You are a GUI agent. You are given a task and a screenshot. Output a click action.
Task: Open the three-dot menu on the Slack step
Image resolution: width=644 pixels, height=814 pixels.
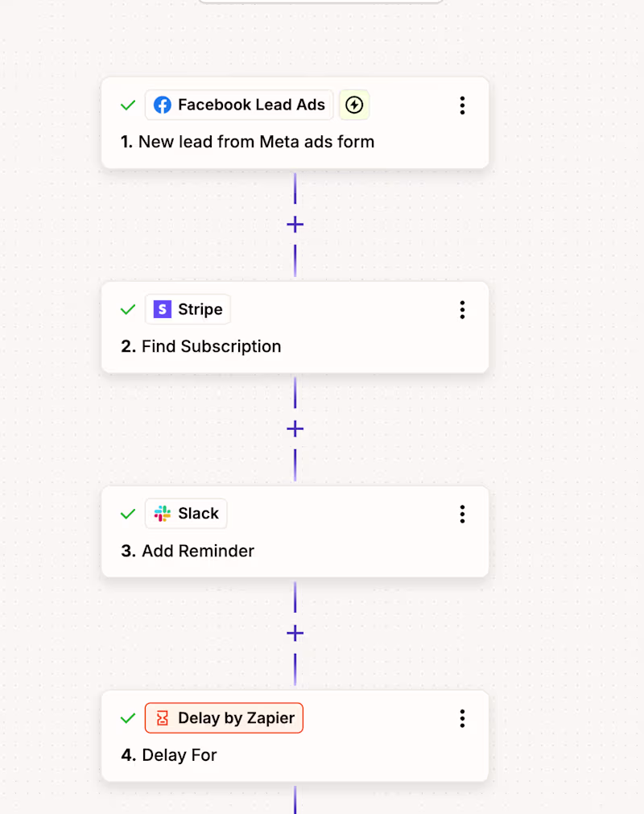(x=463, y=514)
